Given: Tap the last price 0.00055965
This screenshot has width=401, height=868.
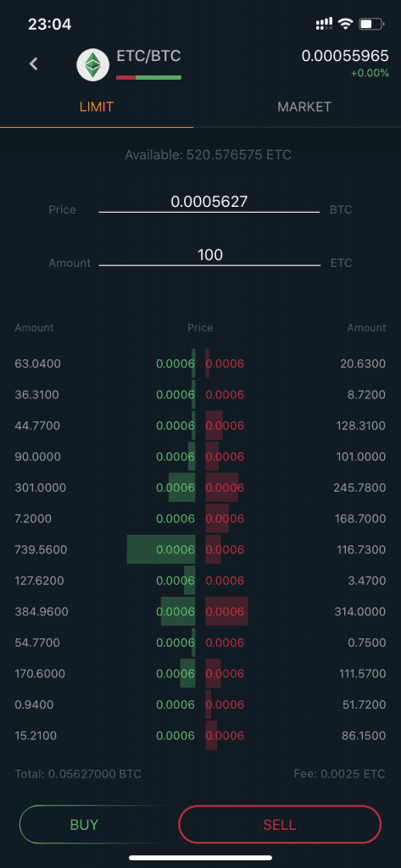Looking at the screenshot, I should click(345, 56).
